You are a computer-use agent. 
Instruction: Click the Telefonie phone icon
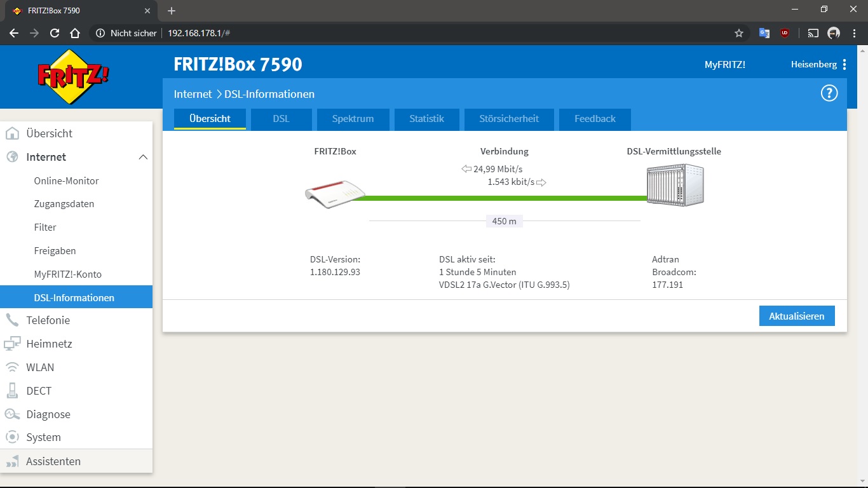[11, 320]
